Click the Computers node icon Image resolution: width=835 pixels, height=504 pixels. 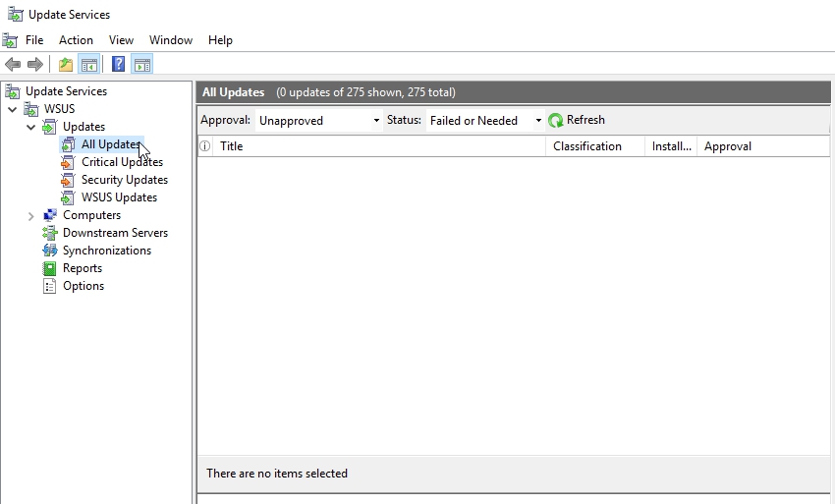49,215
